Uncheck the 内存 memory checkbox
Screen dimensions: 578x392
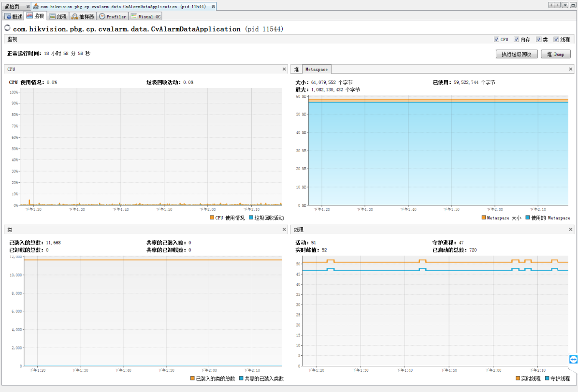click(517, 40)
